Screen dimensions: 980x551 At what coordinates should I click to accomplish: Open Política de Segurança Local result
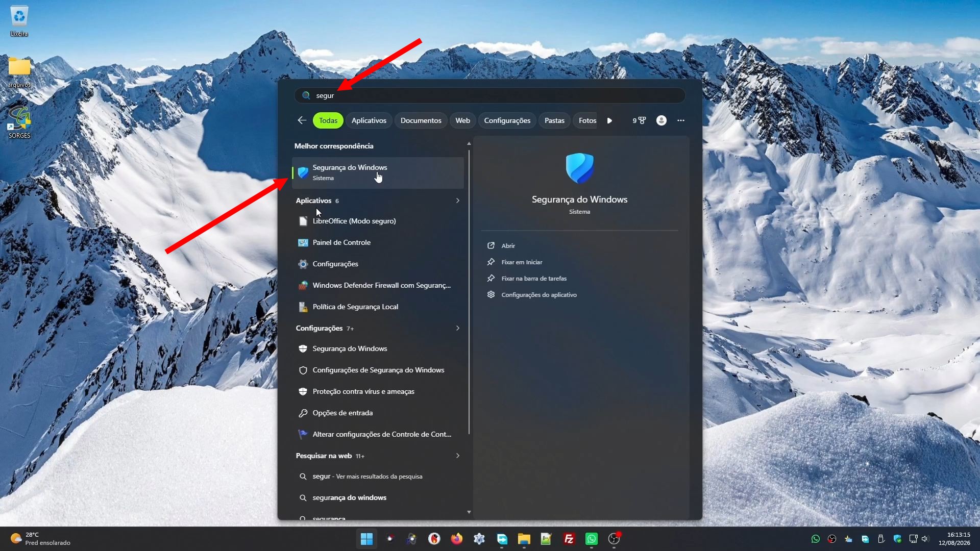[x=378, y=307]
